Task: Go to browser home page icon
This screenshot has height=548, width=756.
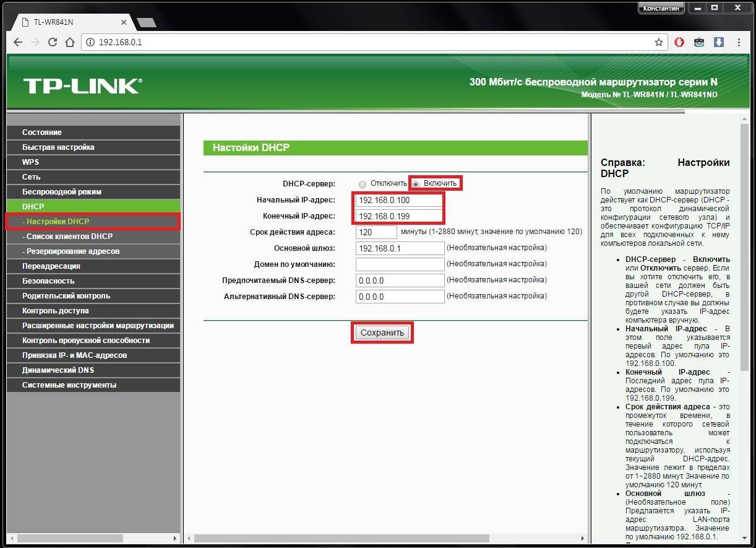Action: (x=70, y=42)
